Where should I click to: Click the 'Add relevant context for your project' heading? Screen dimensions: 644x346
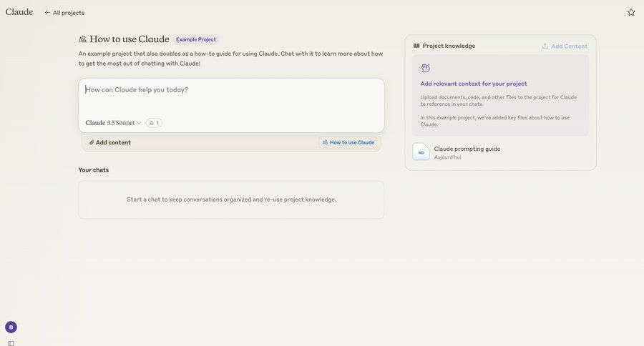coord(474,84)
